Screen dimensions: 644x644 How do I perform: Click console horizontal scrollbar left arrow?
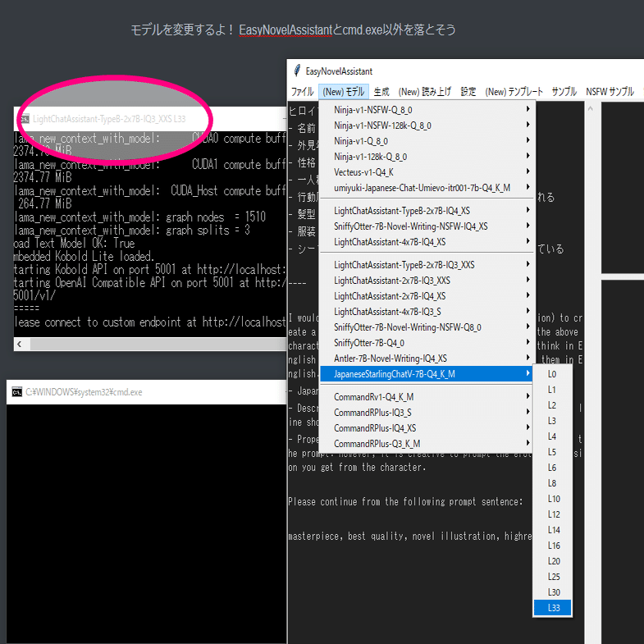[20, 345]
